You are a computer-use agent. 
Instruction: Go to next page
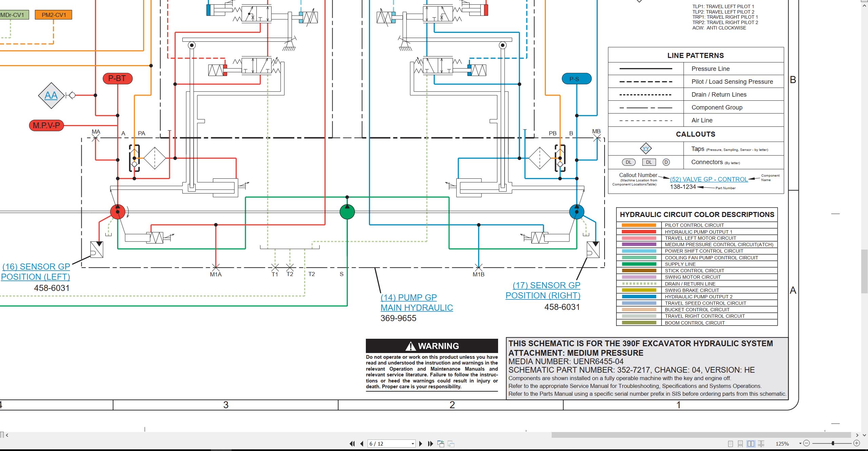421,444
